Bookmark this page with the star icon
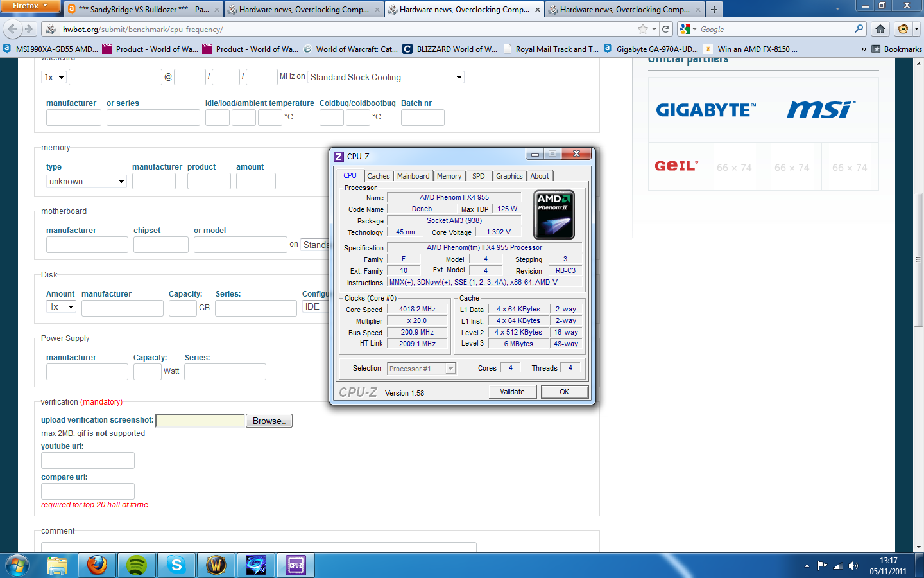Screen dimensions: 924x578 [x=643, y=29]
